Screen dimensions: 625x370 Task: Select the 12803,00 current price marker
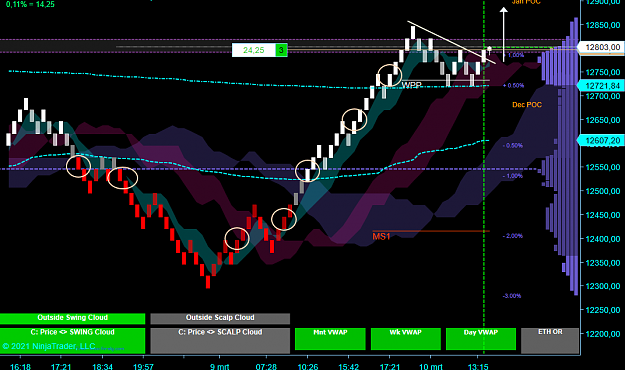[601, 47]
